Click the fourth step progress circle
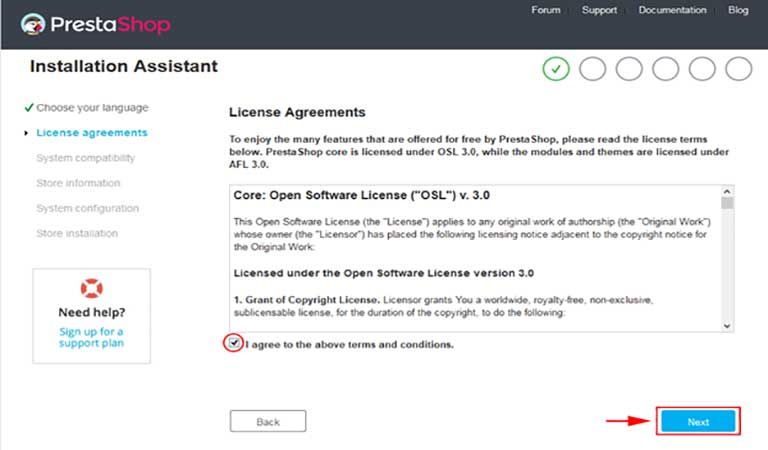This screenshot has height=450, width=768. (666, 69)
